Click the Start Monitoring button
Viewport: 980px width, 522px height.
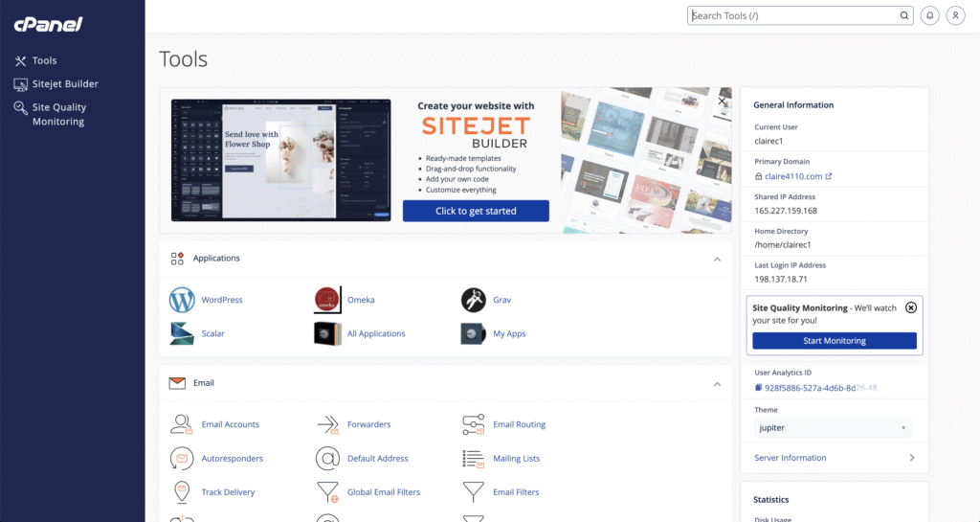point(835,341)
